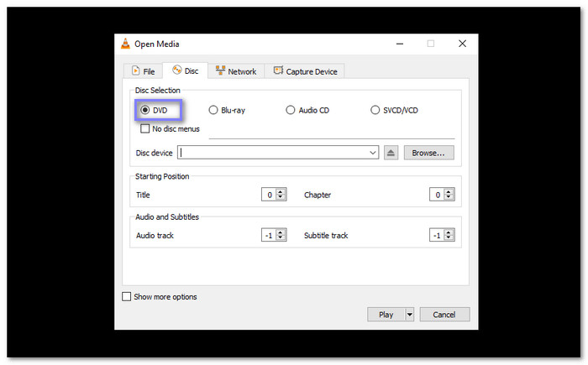
Task: Click the Title number field
Action: click(269, 195)
